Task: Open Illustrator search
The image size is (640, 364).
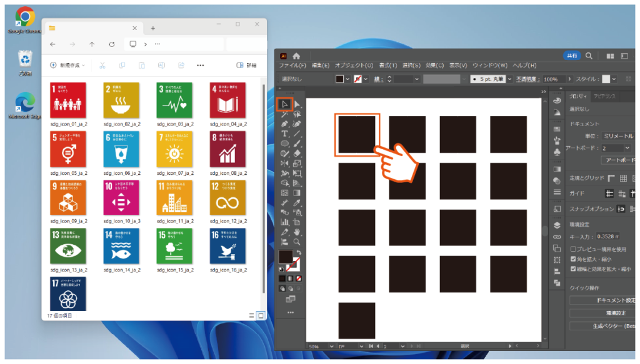Action: point(589,56)
